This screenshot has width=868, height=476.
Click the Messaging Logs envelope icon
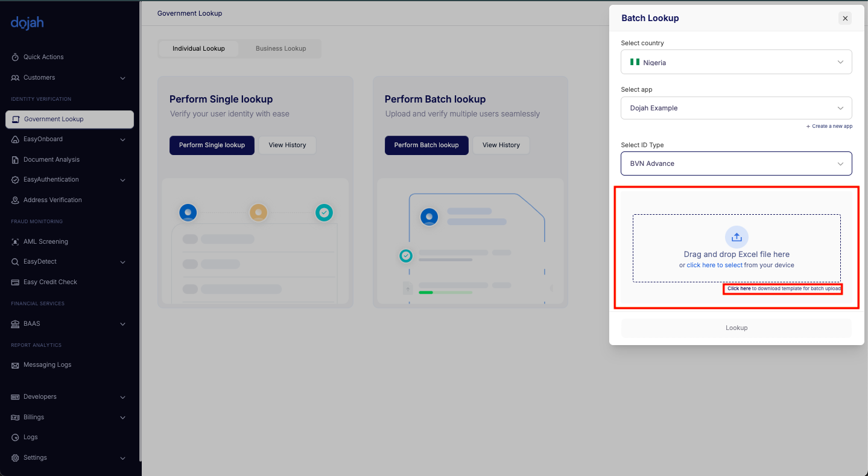[15, 365]
